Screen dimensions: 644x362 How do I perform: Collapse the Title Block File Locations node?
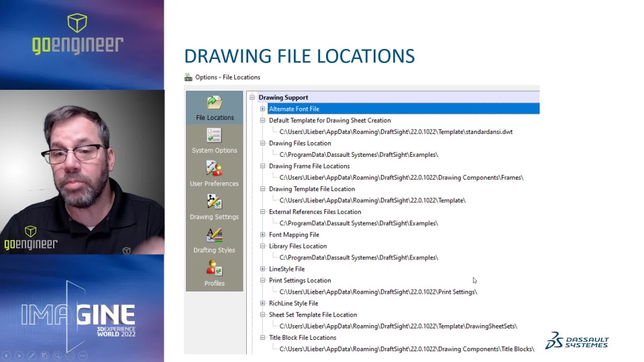pos(262,337)
